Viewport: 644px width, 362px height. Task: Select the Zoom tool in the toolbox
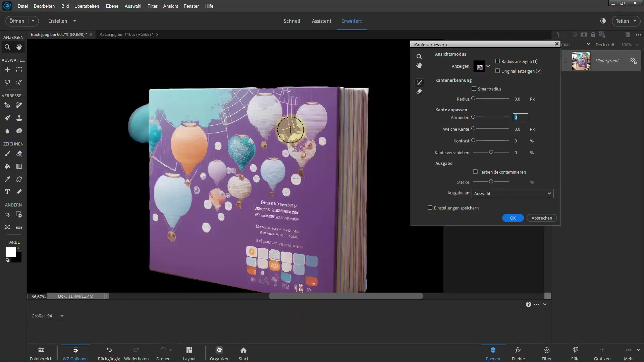tap(7, 47)
